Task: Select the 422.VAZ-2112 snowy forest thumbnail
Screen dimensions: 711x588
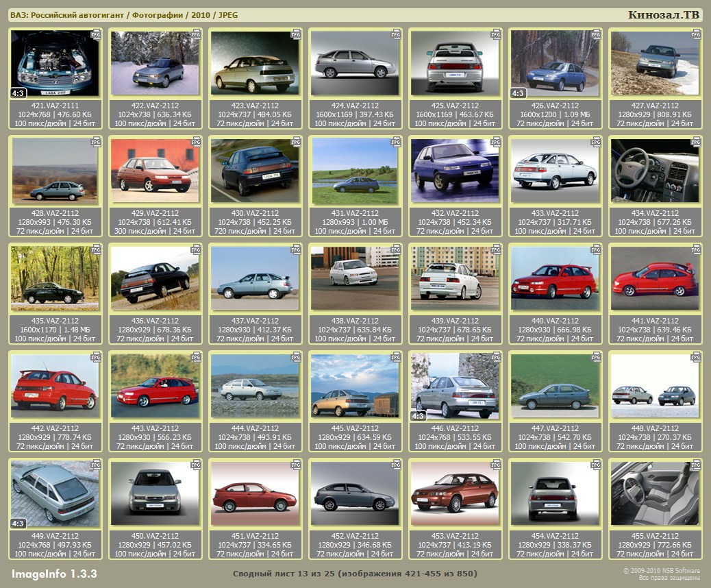Action: tap(155, 63)
